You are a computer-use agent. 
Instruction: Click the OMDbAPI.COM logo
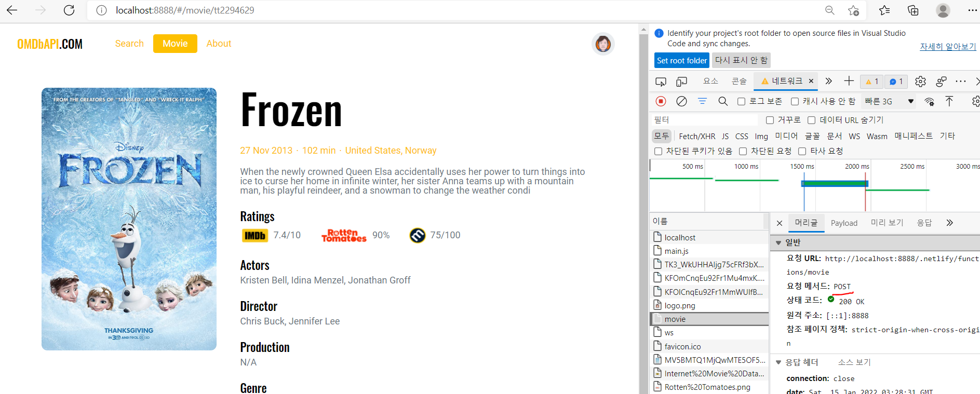(50, 44)
